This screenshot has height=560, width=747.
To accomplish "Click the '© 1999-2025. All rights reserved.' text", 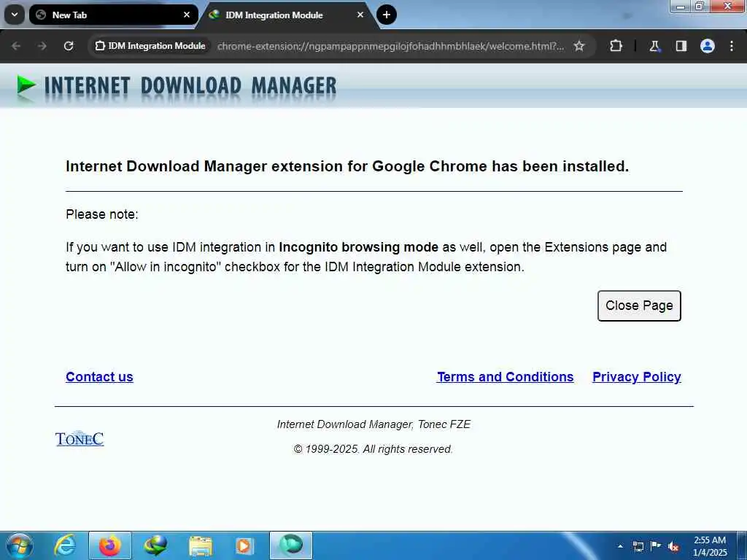I will click(373, 449).
